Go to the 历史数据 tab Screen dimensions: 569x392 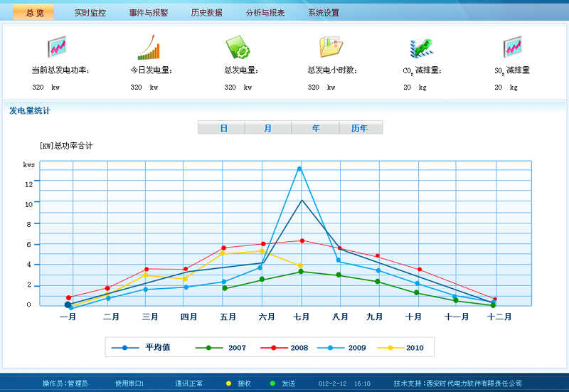click(x=206, y=13)
